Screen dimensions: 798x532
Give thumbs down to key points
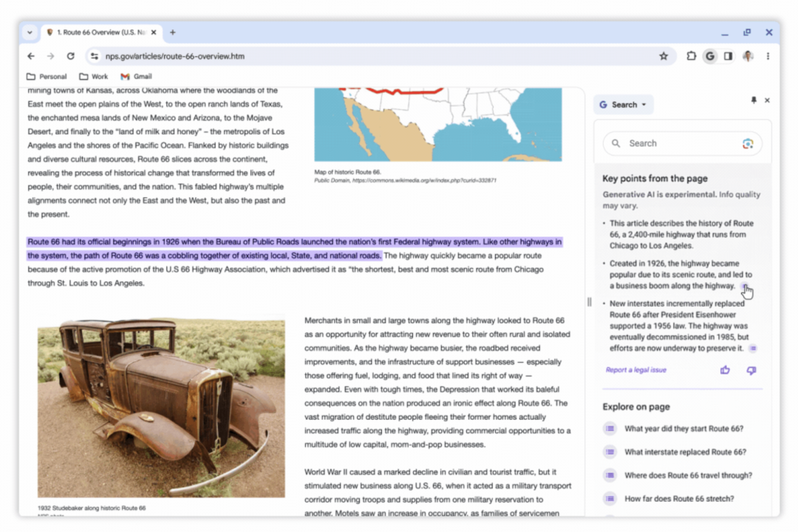pyautogui.click(x=751, y=370)
